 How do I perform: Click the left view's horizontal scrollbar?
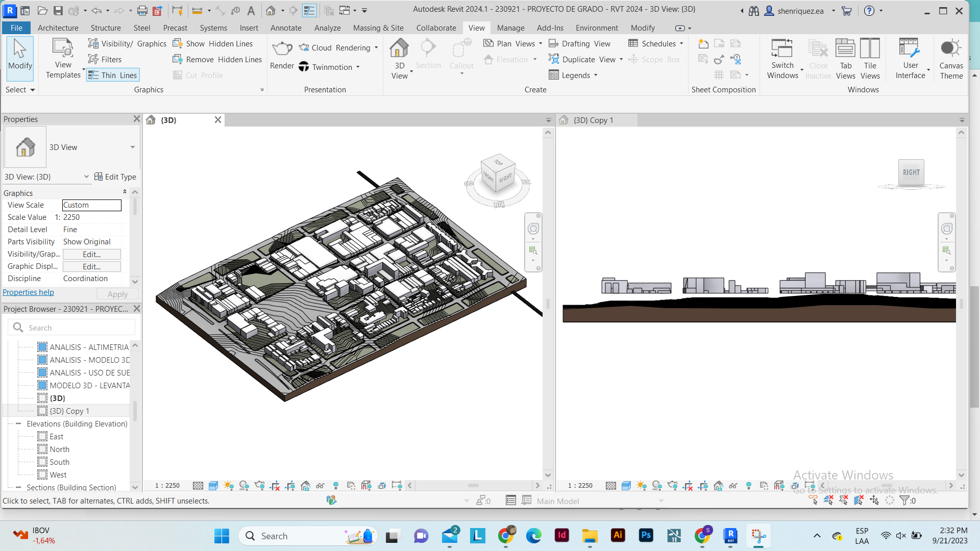[473, 486]
